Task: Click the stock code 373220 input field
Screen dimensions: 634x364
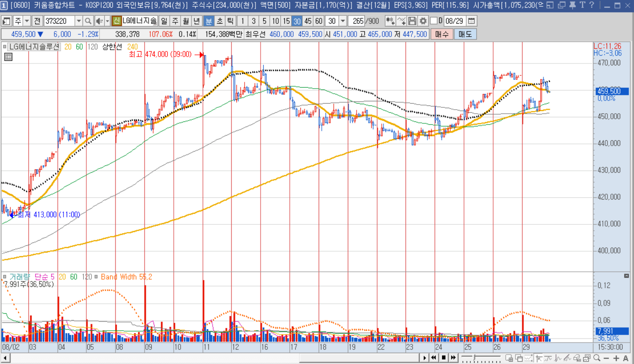Action: (59, 21)
